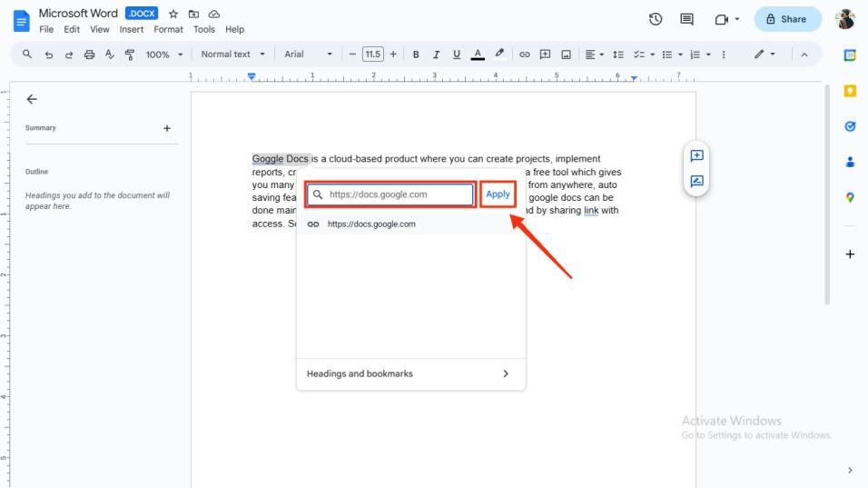Image resolution: width=868 pixels, height=488 pixels.
Task: Open the version history clock icon
Action: pos(656,19)
